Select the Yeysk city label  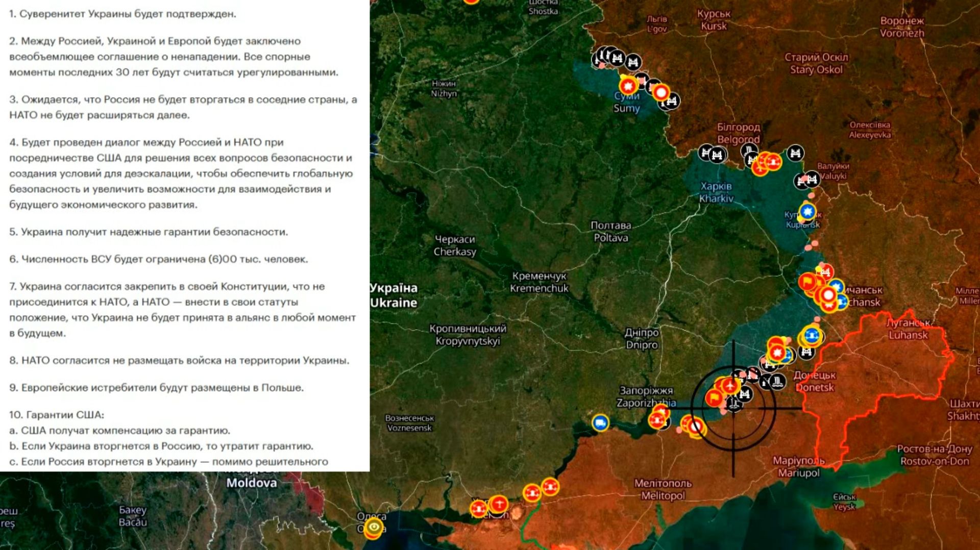(844, 502)
